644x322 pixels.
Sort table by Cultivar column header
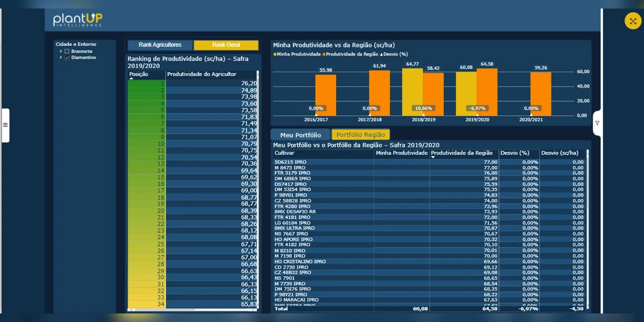pyautogui.click(x=285, y=153)
